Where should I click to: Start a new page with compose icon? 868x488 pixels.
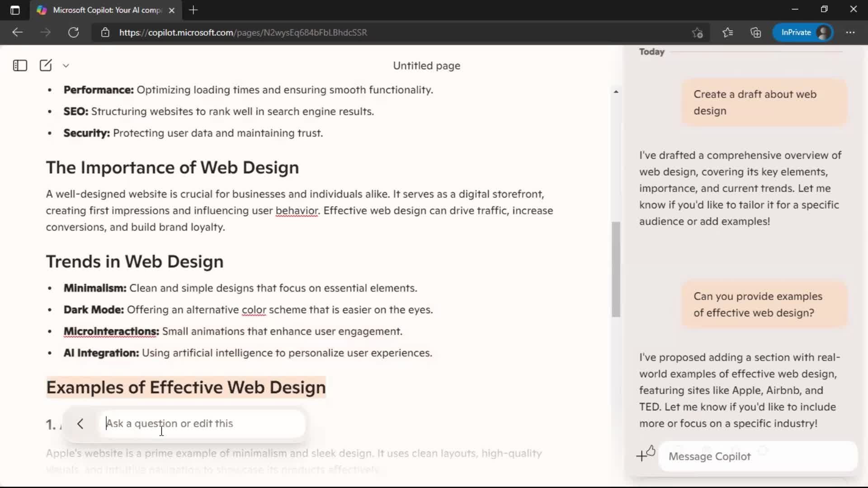[x=46, y=66]
